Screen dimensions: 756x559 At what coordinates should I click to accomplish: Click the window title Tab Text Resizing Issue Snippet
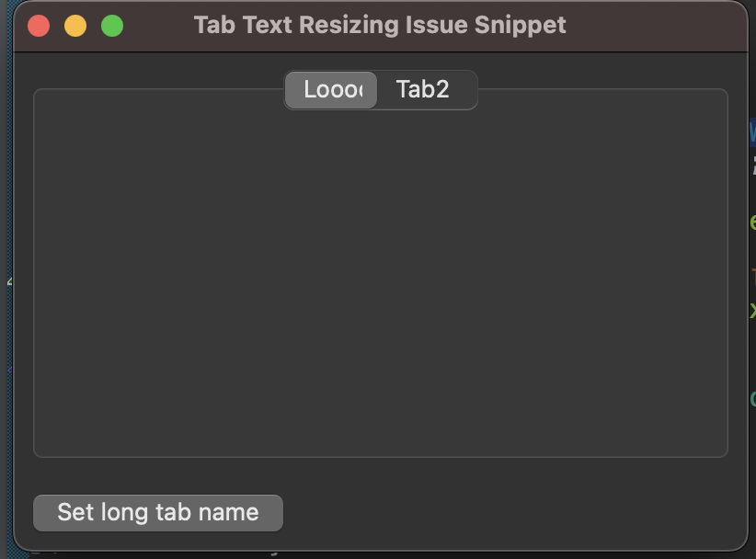click(380, 25)
